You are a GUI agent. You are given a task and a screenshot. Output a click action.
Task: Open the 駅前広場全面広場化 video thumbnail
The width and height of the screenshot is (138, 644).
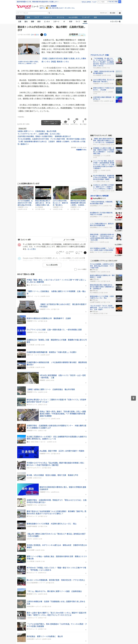coord(43,193)
